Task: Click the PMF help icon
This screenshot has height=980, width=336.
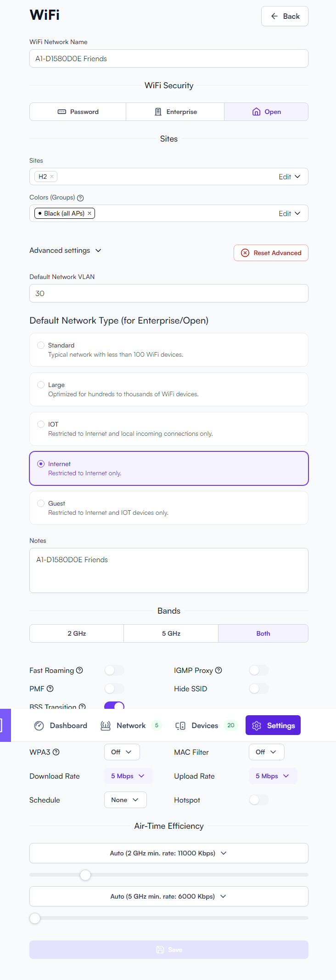Action: point(50,689)
